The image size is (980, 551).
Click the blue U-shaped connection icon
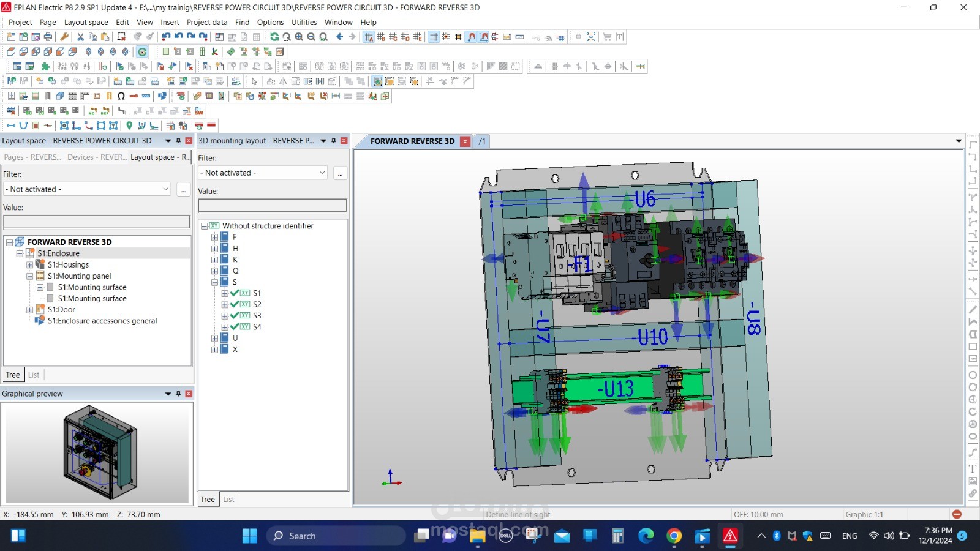click(23, 126)
